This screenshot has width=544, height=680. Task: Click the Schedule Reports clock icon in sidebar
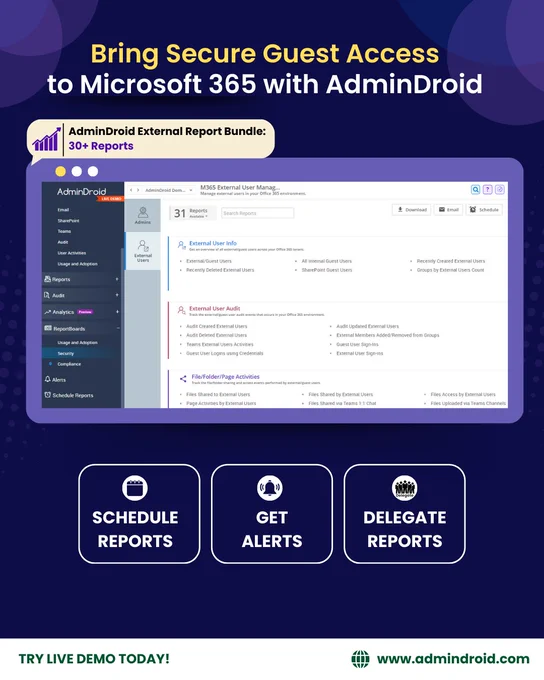[x=47, y=395]
